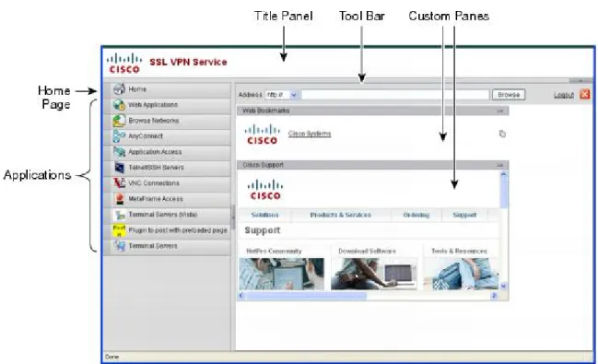Select the Solutions tab

point(264,216)
